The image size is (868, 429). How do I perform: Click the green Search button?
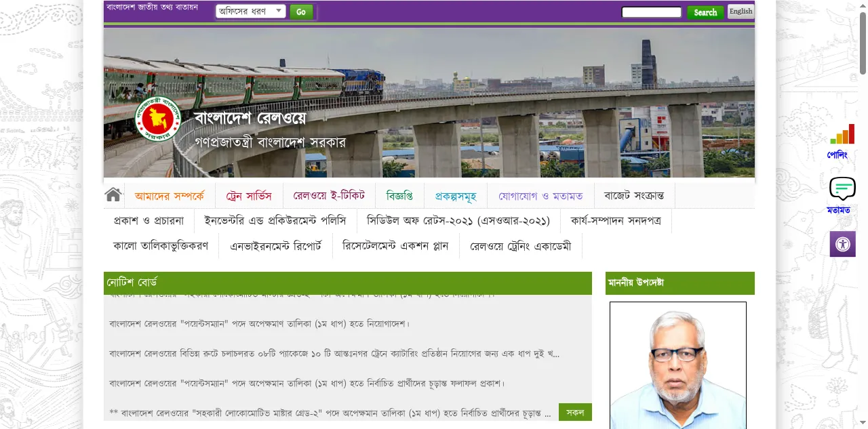pyautogui.click(x=705, y=12)
